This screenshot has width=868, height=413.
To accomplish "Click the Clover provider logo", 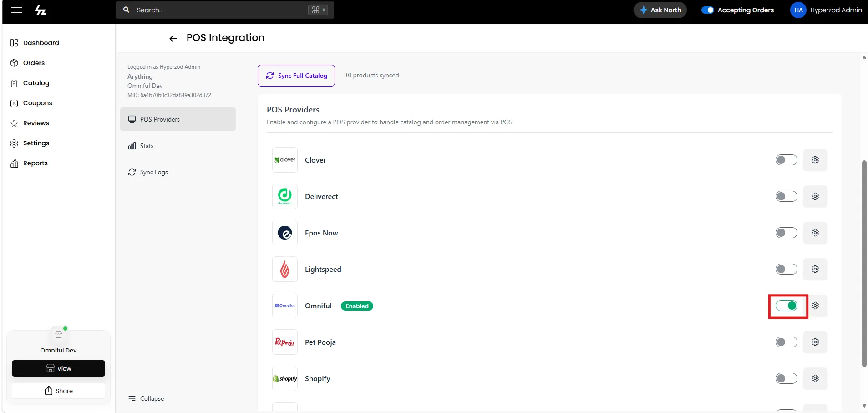I will point(285,160).
